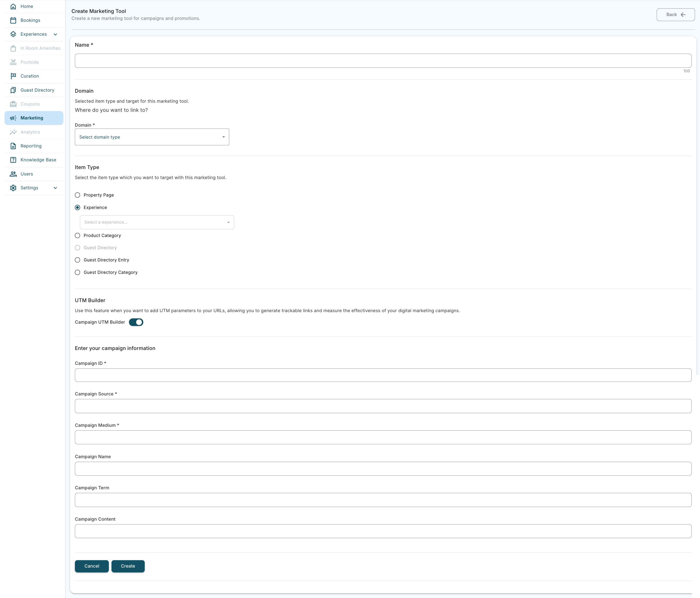700x598 pixels.
Task: Click the Reporting document icon
Action: pos(13,146)
